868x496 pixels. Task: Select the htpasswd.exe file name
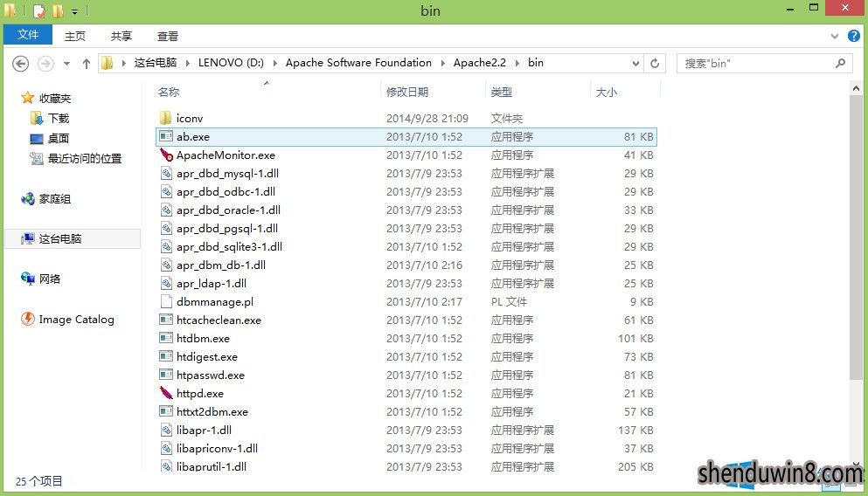211,375
